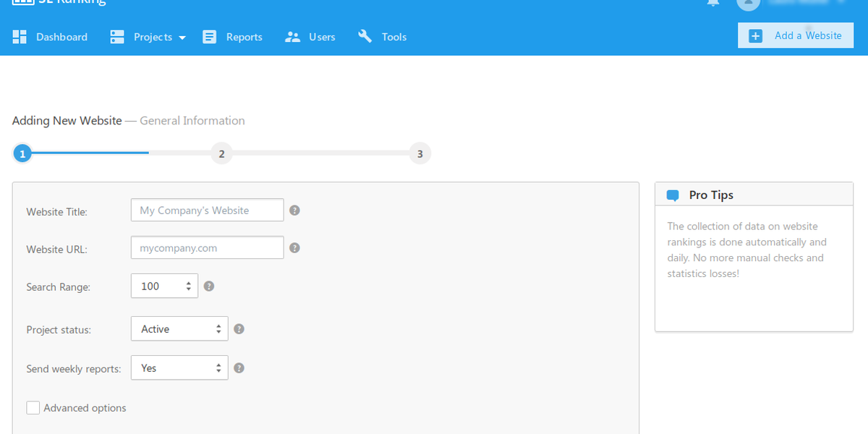Click the Pro Tips chat bubble icon
Screen dimensions: 868x434
coord(673,195)
